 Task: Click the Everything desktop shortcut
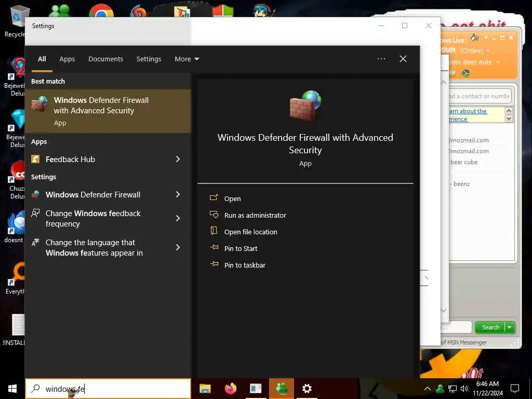pos(15,278)
